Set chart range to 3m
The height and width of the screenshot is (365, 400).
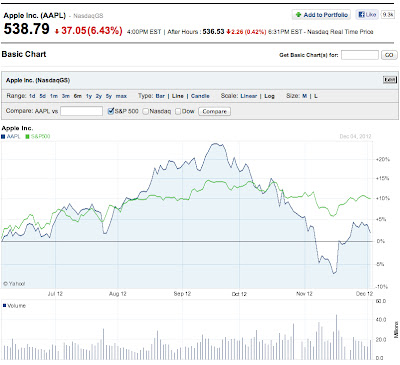click(66, 96)
